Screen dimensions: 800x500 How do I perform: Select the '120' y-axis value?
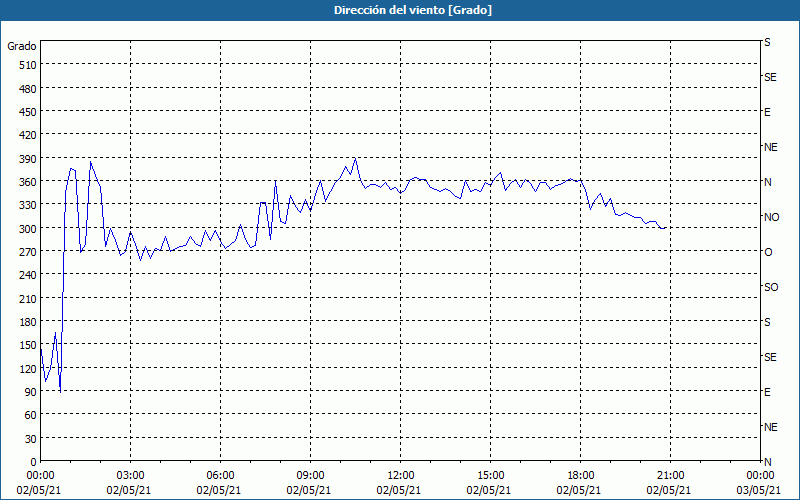pos(28,369)
